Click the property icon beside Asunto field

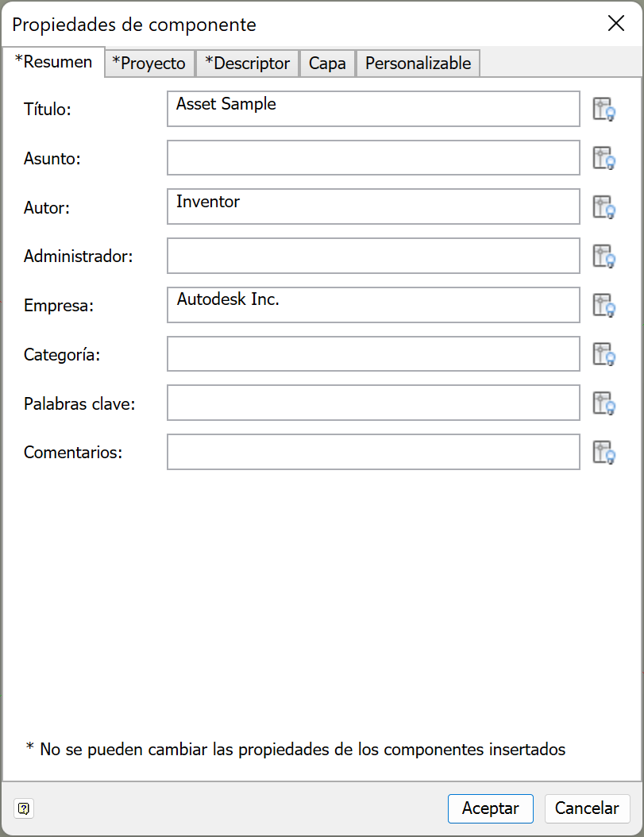pyautogui.click(x=604, y=158)
